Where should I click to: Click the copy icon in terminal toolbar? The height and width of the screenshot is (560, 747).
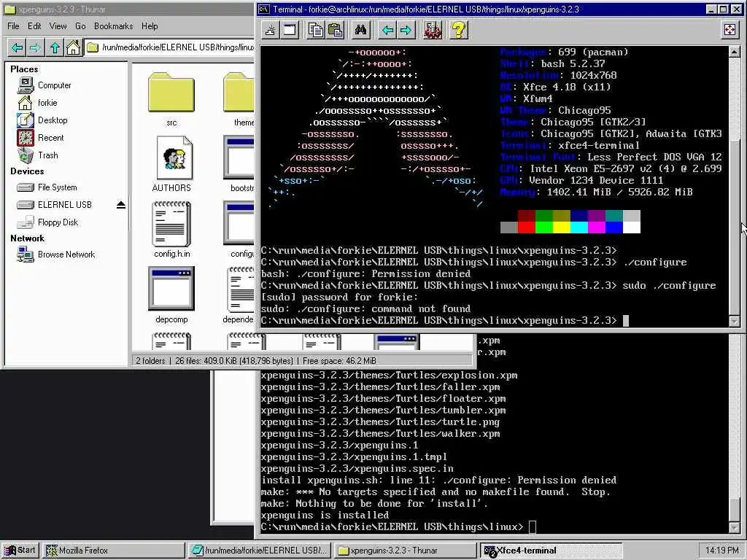pos(315,30)
